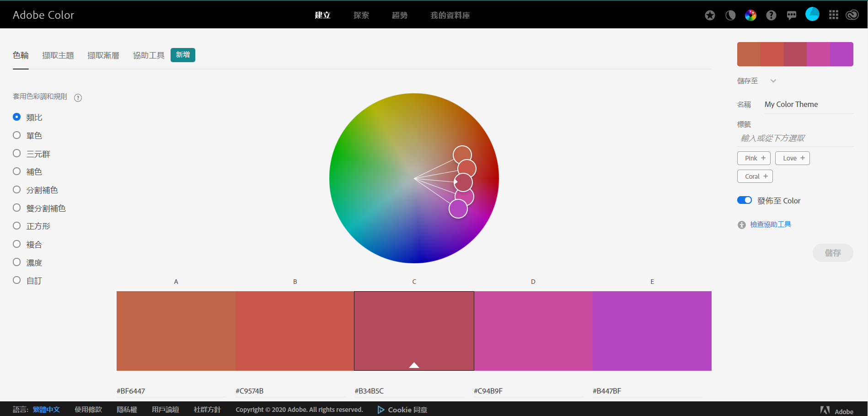Open the feedback chat bubble icon
868x416 pixels.
point(792,16)
